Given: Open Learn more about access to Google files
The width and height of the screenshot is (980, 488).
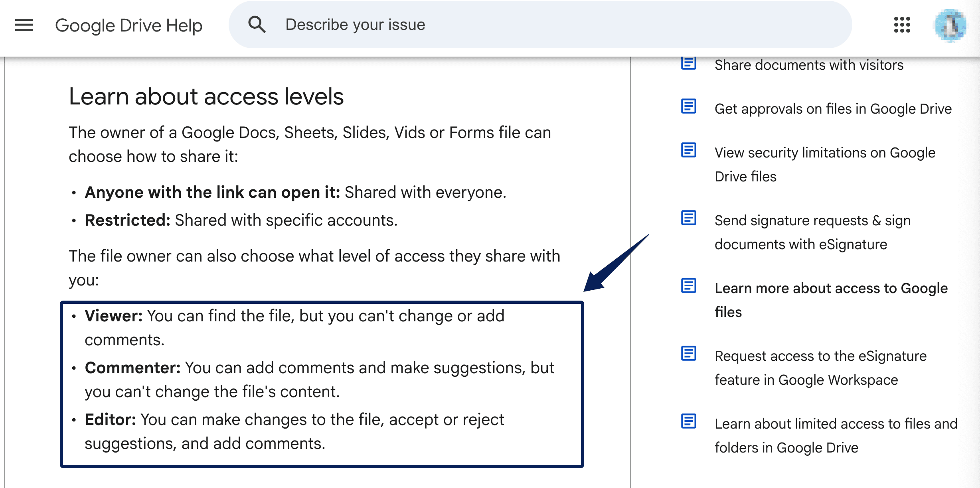Looking at the screenshot, I should pos(831,300).
